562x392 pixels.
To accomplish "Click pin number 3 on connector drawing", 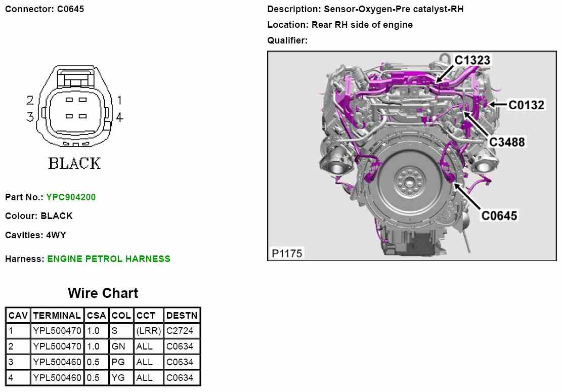I will coord(30,117).
